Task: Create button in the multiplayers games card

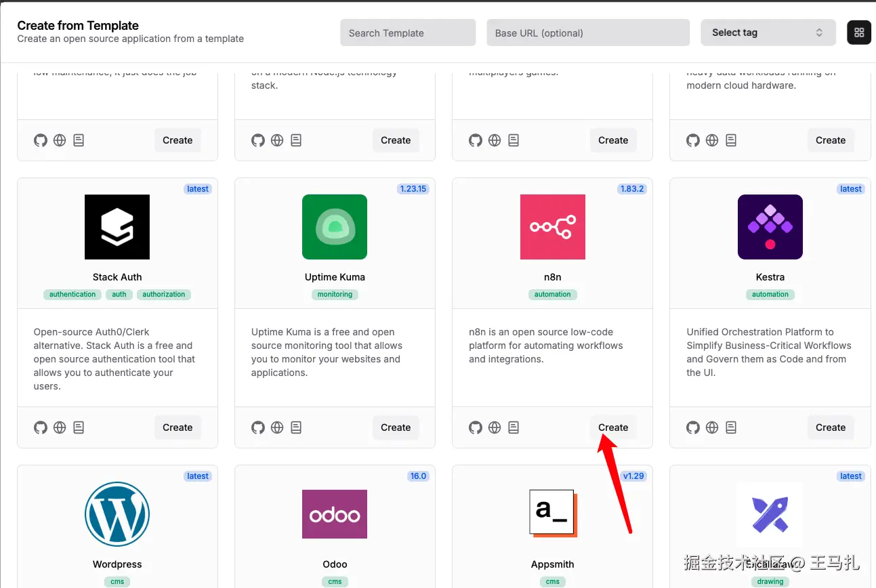Action: tap(613, 140)
